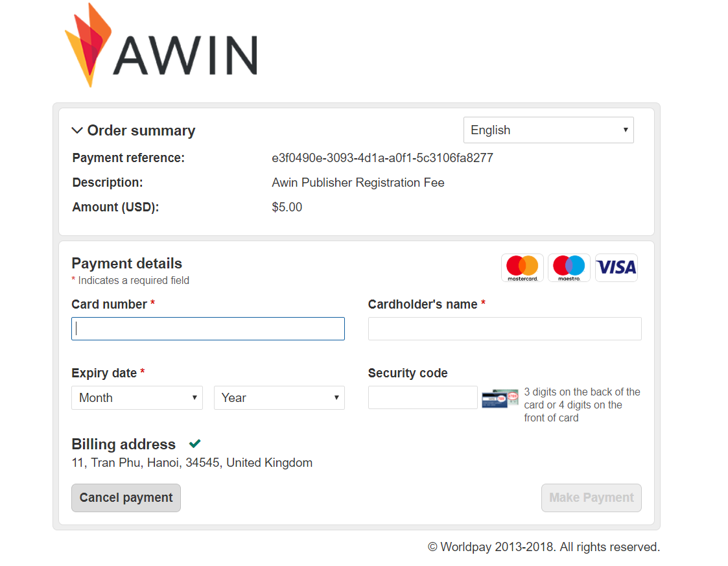This screenshot has width=728, height=566.
Task: Click the 'Payment reference:' label
Action: [x=128, y=158]
